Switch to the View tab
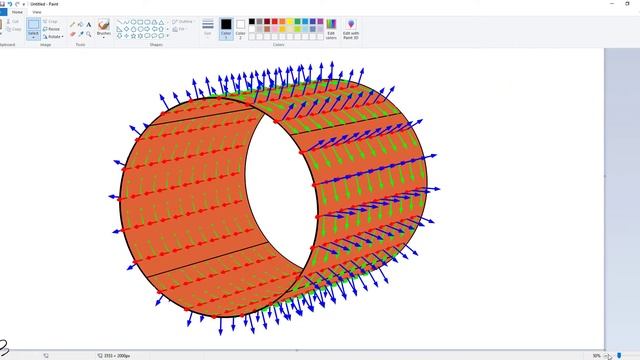 click(x=37, y=12)
